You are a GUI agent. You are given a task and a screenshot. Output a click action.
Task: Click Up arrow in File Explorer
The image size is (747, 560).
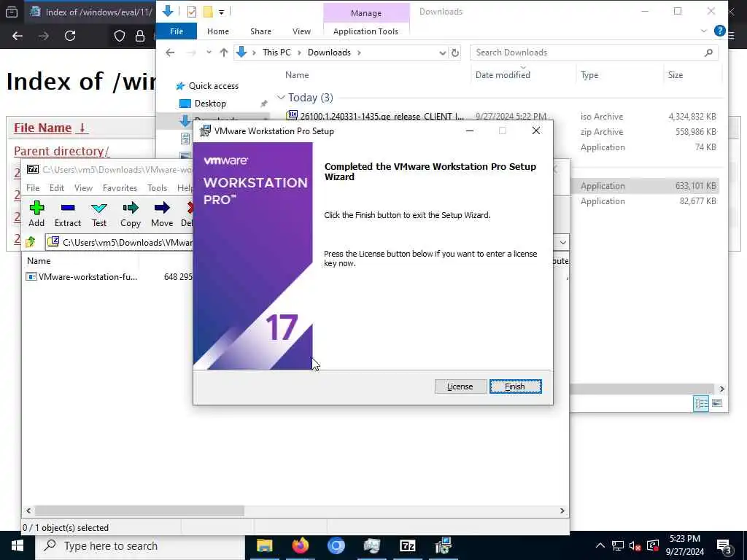click(x=223, y=52)
